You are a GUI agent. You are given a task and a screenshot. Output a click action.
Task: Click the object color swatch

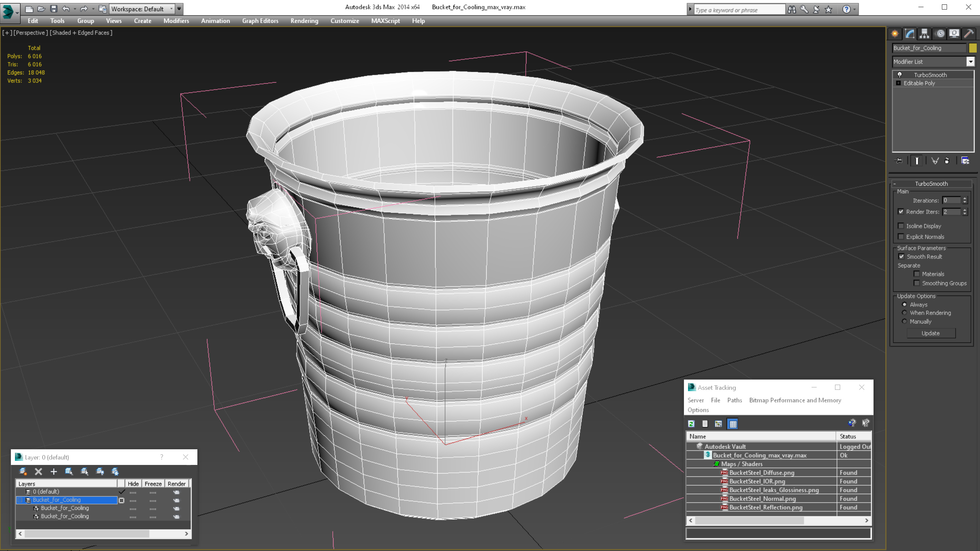(x=973, y=48)
